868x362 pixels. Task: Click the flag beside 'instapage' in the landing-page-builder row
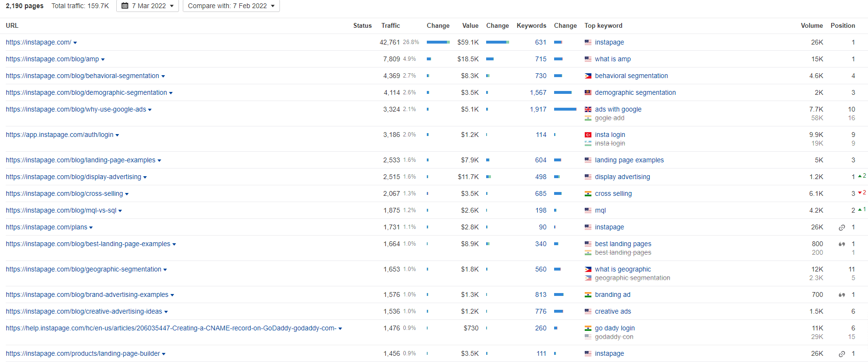tap(588, 353)
